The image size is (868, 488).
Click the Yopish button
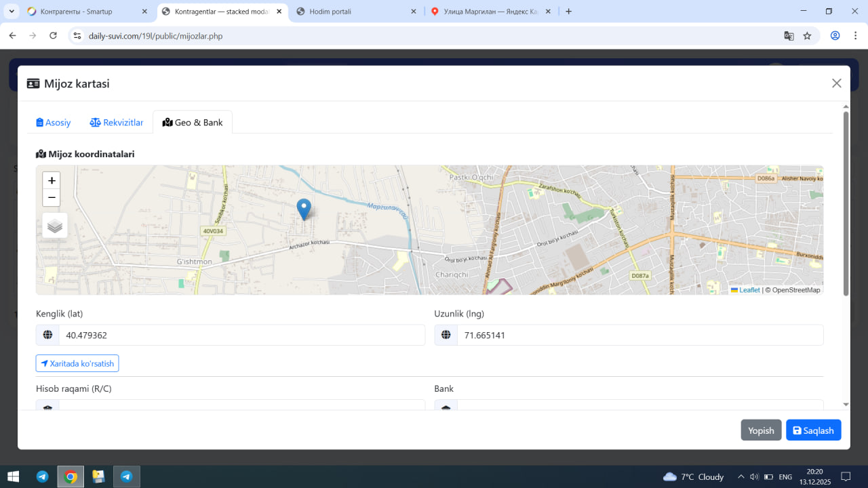(761, 430)
